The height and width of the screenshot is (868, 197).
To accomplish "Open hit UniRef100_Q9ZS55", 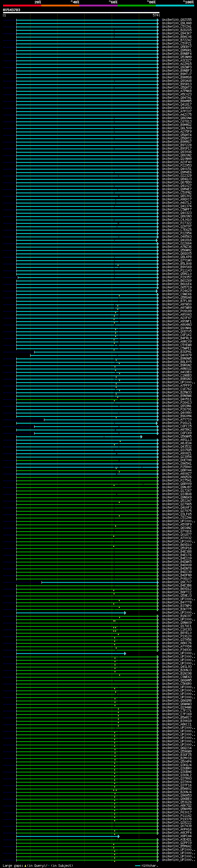I will coord(177,20).
